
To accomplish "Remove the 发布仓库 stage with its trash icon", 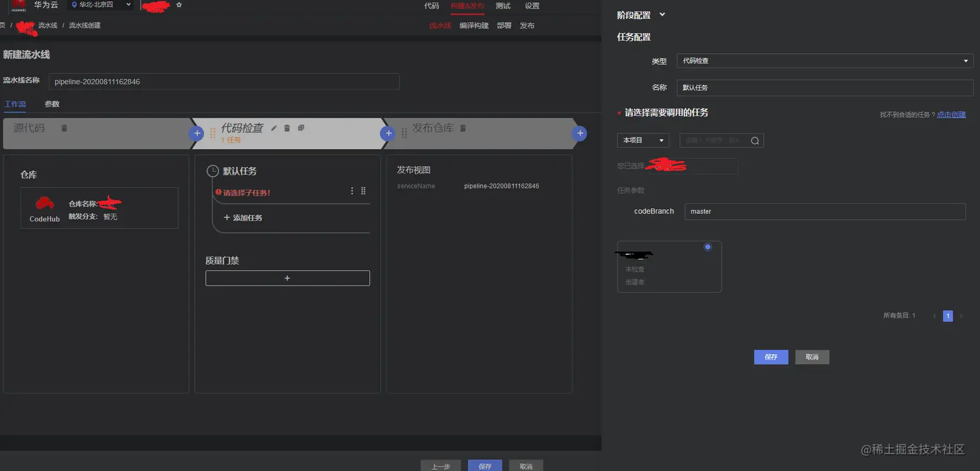I will click(461, 129).
